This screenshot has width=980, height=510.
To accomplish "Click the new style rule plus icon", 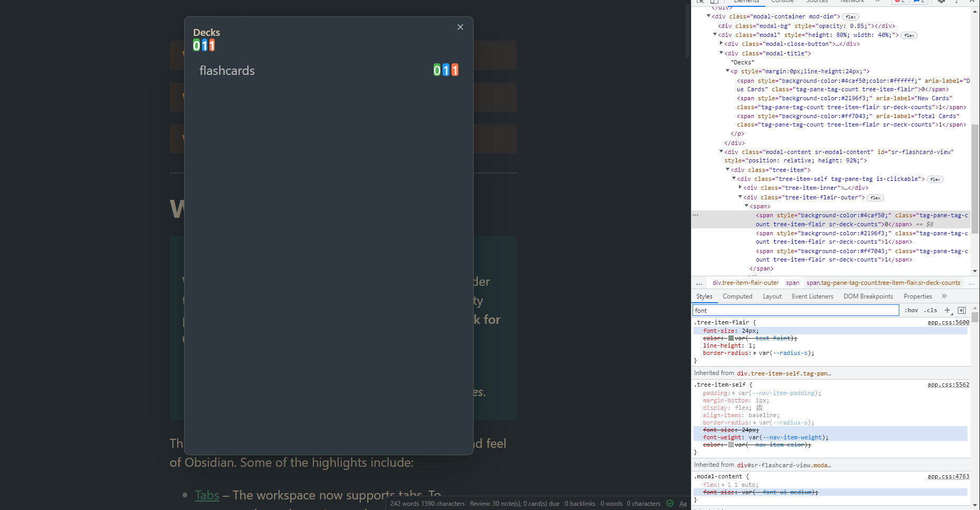I will (x=948, y=310).
